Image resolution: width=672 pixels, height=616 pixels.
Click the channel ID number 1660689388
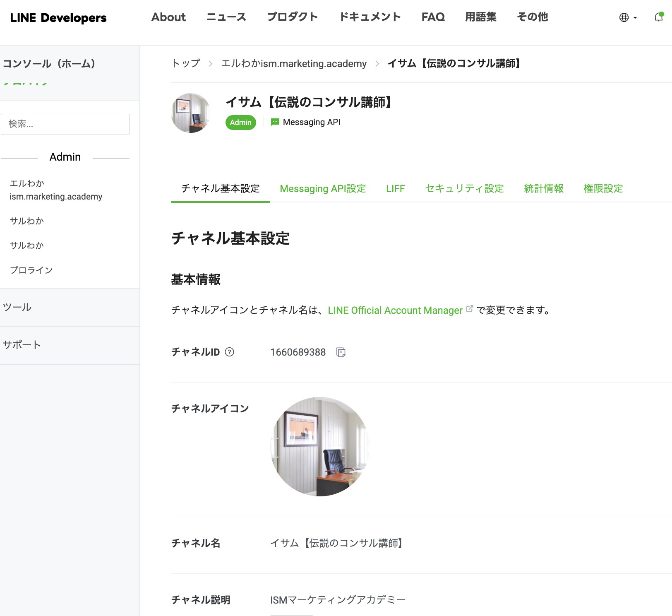coord(298,352)
